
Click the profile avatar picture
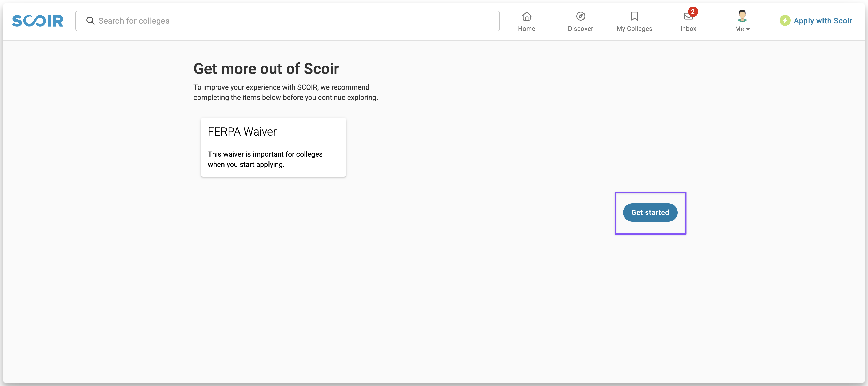742,16
